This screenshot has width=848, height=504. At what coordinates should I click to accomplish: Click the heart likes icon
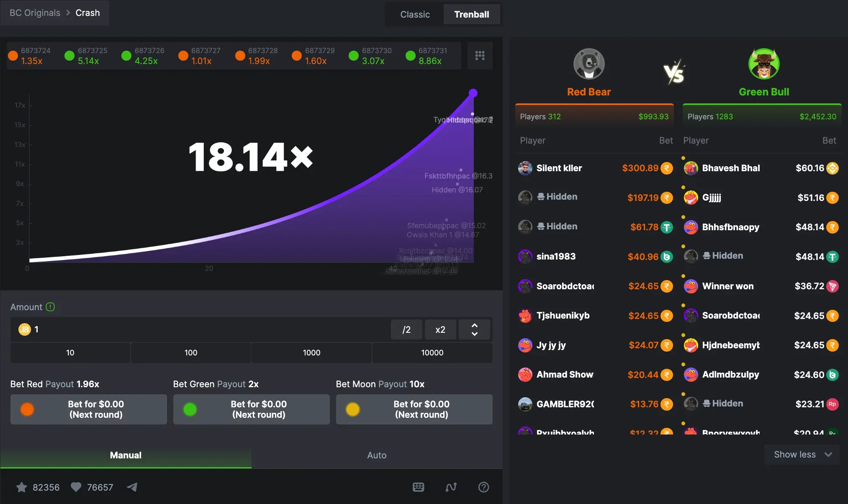point(76,487)
